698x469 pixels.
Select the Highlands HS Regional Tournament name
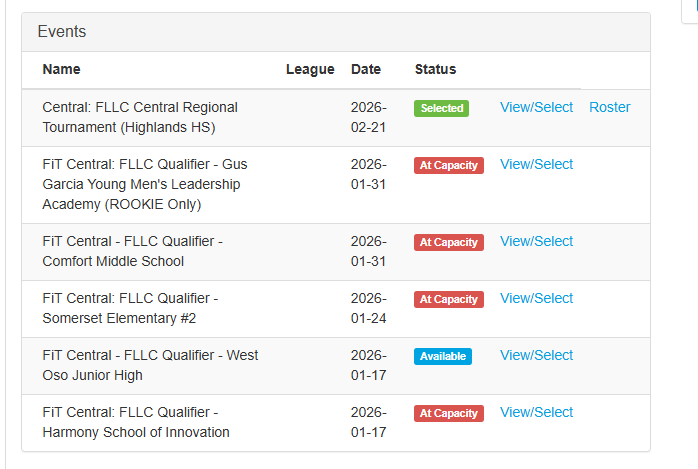pyautogui.click(x=140, y=117)
